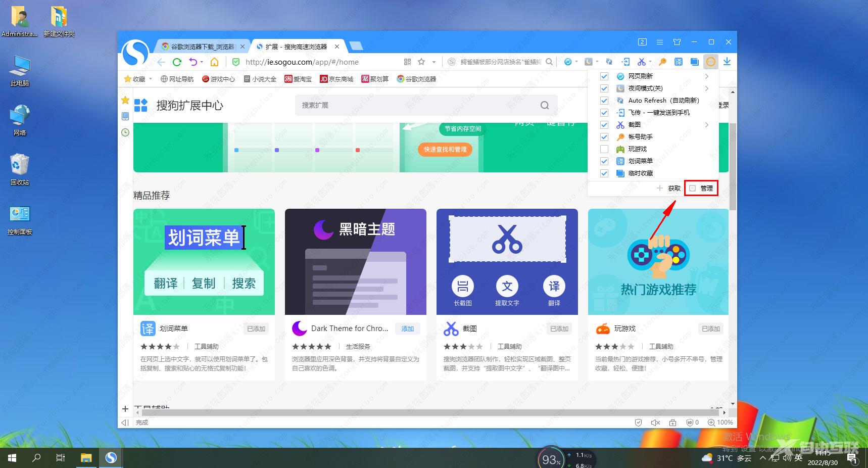Open the sidebar history clock icon
The image size is (868, 468).
click(125, 132)
